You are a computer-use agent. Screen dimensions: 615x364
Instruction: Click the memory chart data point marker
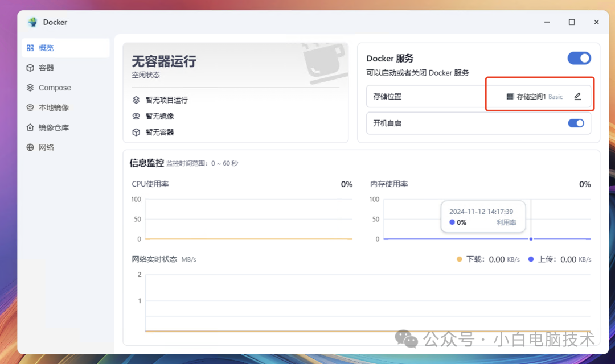[x=531, y=239]
